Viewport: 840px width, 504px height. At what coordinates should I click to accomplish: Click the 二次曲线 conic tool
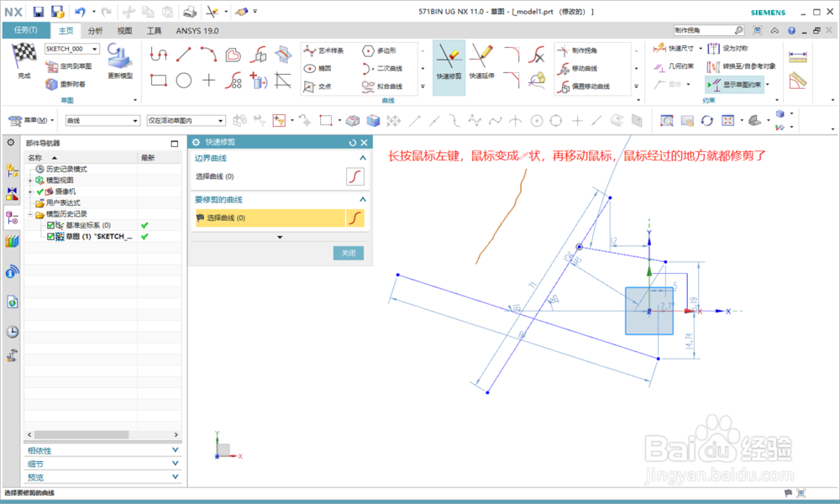[x=382, y=68]
